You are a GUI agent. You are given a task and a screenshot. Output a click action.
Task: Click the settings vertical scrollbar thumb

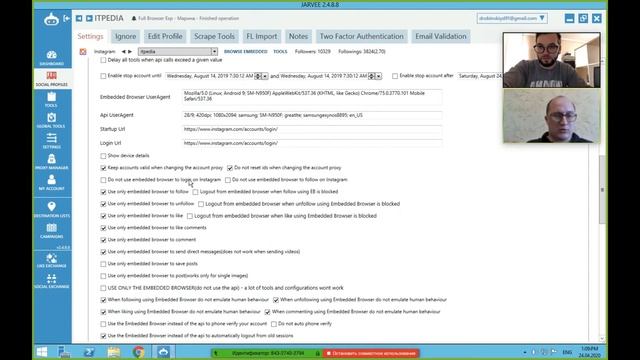[x=602, y=190]
